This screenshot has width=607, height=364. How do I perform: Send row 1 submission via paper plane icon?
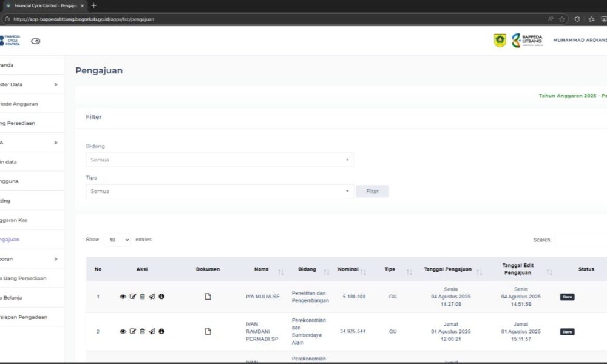pyautogui.click(x=152, y=297)
